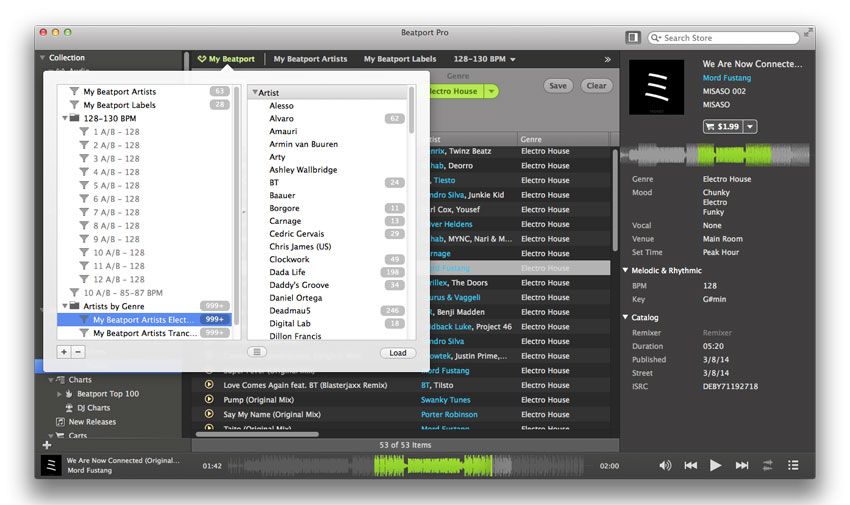
Task: Collapse the Charts section
Action: pyautogui.click(x=51, y=380)
